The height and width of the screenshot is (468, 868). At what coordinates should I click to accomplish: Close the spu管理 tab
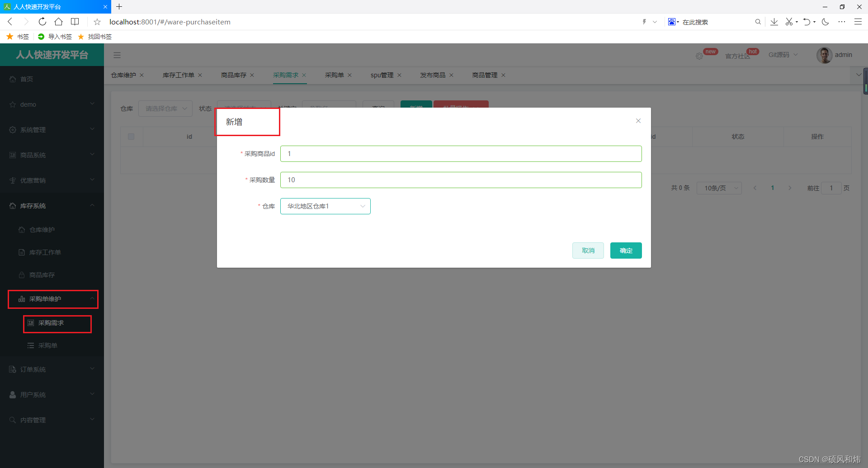399,75
